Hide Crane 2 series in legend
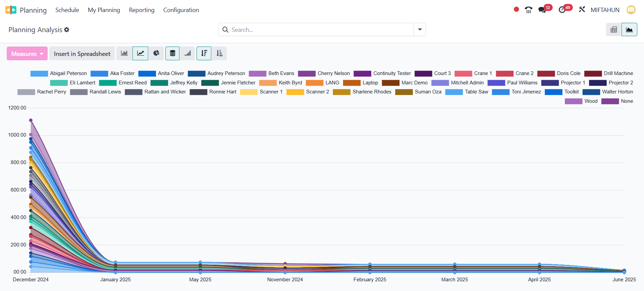 coord(515,73)
